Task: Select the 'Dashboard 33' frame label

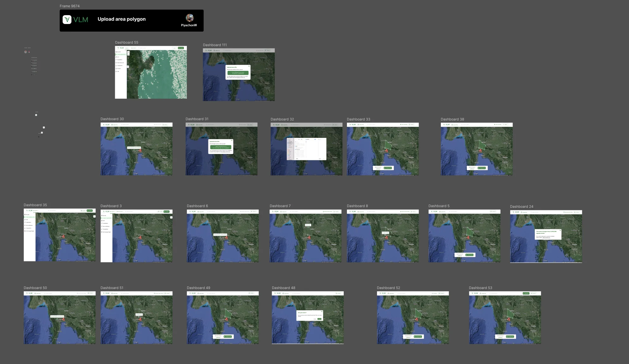Action: tap(358, 119)
